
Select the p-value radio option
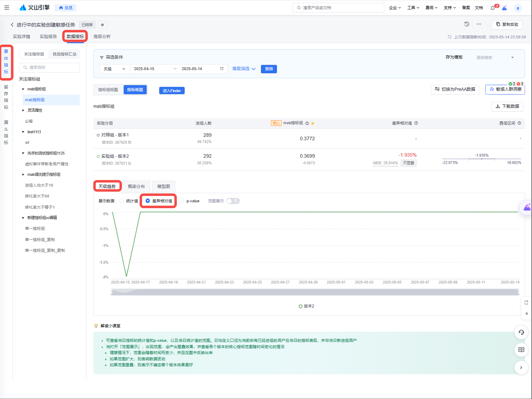(182, 201)
